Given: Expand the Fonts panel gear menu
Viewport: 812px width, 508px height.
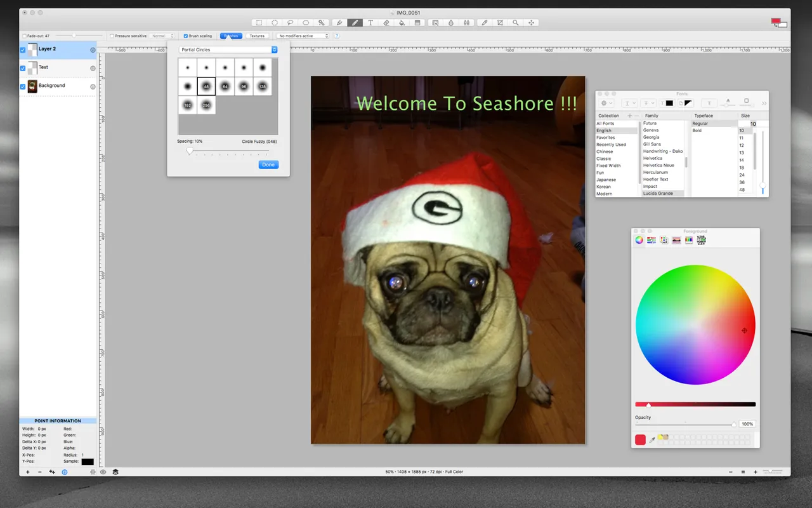Looking at the screenshot, I should coord(606,103).
